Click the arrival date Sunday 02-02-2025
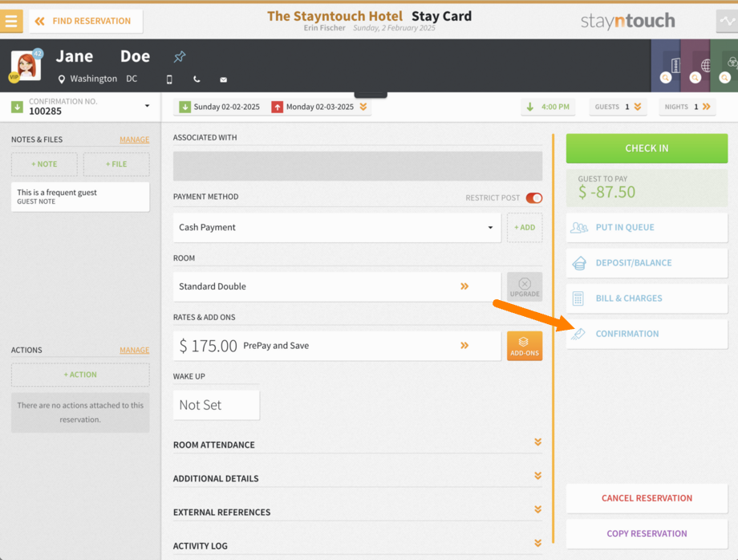This screenshot has width=738, height=560. click(219, 107)
